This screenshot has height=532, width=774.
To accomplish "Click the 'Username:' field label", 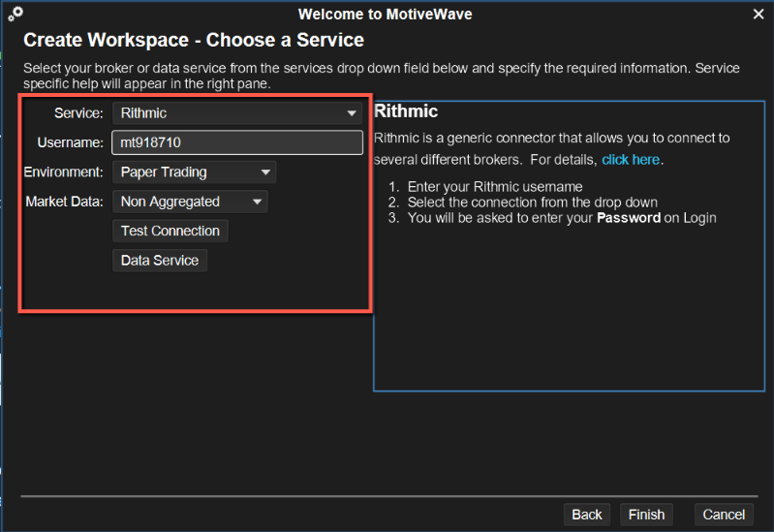I will 70,142.
